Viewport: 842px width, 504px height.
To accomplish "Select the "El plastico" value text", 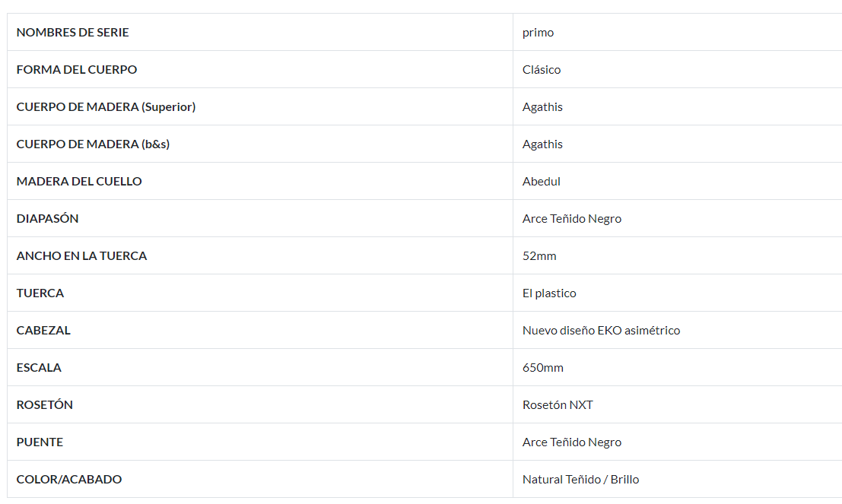I will (x=549, y=293).
